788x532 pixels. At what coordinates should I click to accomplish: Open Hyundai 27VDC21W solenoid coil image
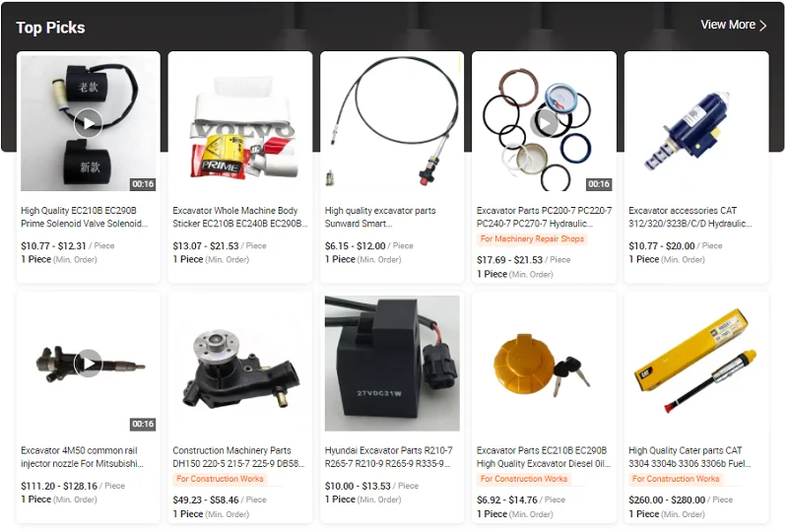(392, 364)
